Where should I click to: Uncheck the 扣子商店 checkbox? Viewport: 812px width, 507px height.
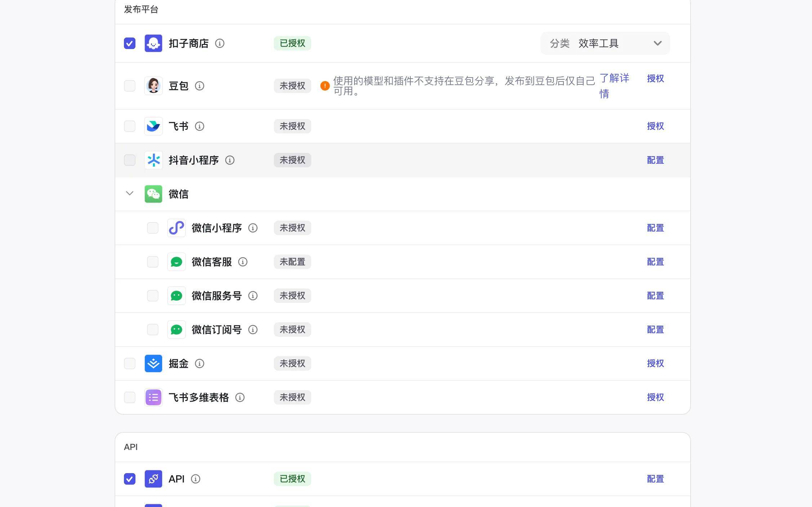tap(130, 44)
